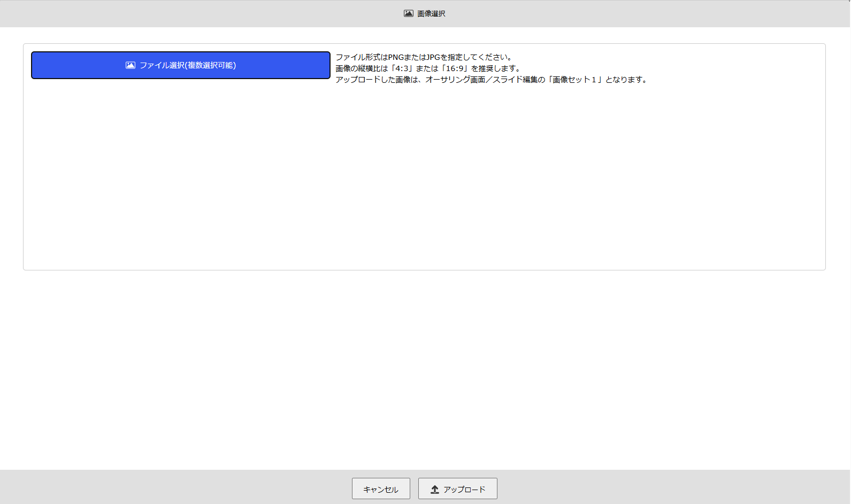Click the upward arrow icon on the upload button
Viewport: 851px width, 504px height.
tap(435, 489)
